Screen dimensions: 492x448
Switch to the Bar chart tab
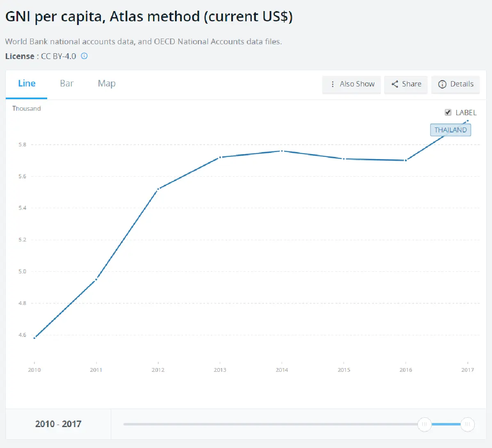click(66, 84)
